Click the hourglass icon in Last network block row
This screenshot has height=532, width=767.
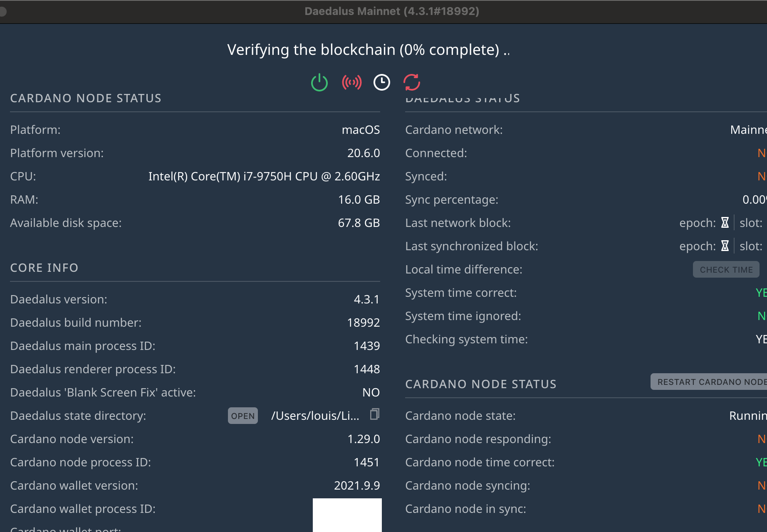[725, 223]
